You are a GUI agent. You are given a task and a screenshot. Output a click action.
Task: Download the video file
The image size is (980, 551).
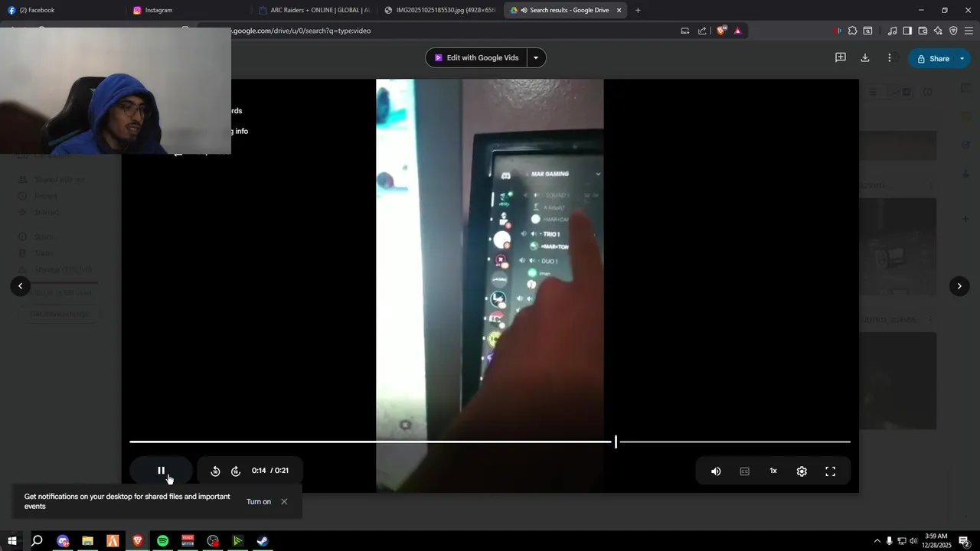point(864,58)
